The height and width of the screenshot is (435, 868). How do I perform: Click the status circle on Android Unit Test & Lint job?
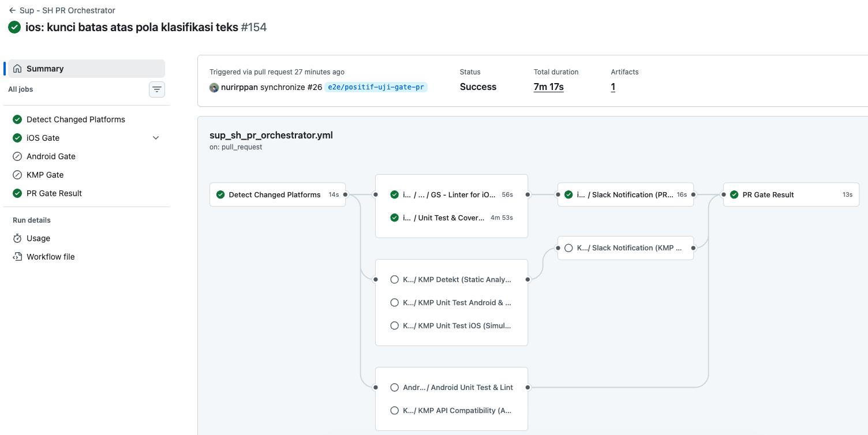tap(395, 388)
